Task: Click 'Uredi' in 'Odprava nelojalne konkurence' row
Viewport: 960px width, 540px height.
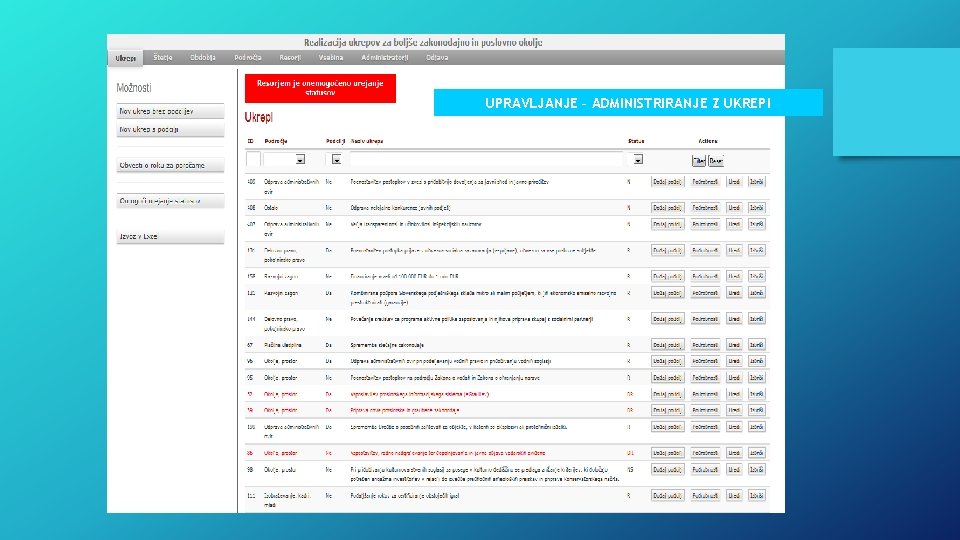Action: [734, 208]
